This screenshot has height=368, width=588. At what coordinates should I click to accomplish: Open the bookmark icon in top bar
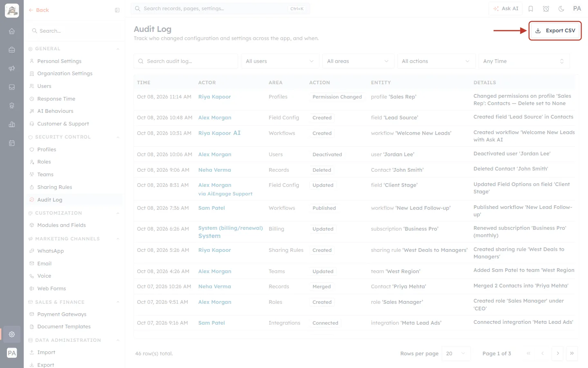pos(531,9)
